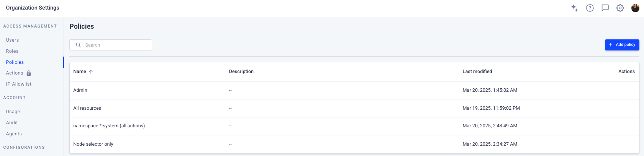The height and width of the screenshot is (156, 644).
Task: Open the chat feedback icon
Action: pos(605,8)
